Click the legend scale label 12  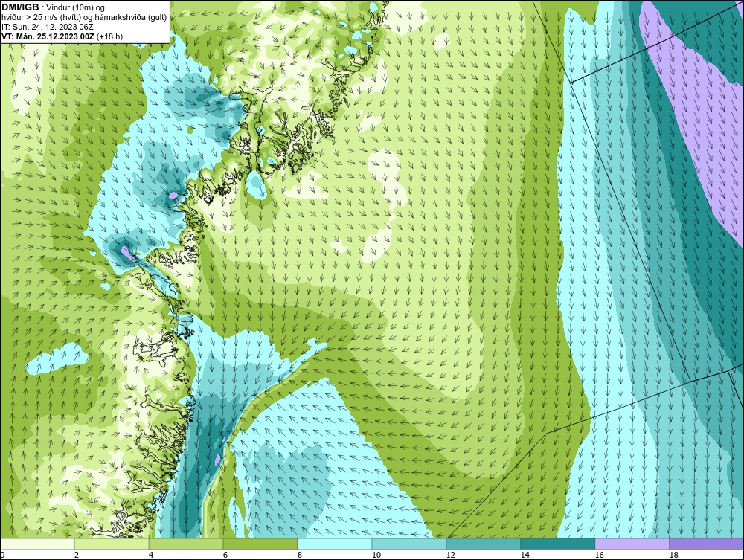pyautogui.click(x=450, y=555)
